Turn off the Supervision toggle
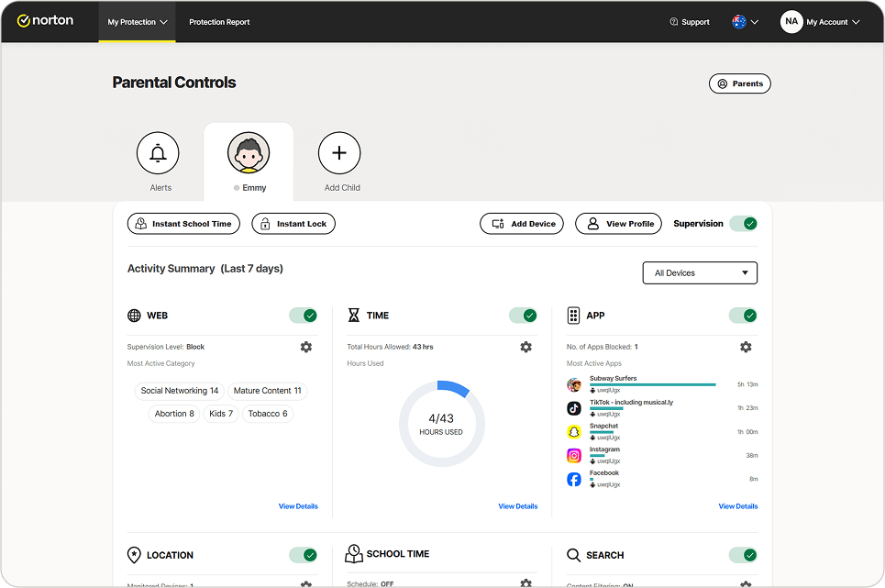Viewport: 885px width, 588px height. tap(744, 224)
